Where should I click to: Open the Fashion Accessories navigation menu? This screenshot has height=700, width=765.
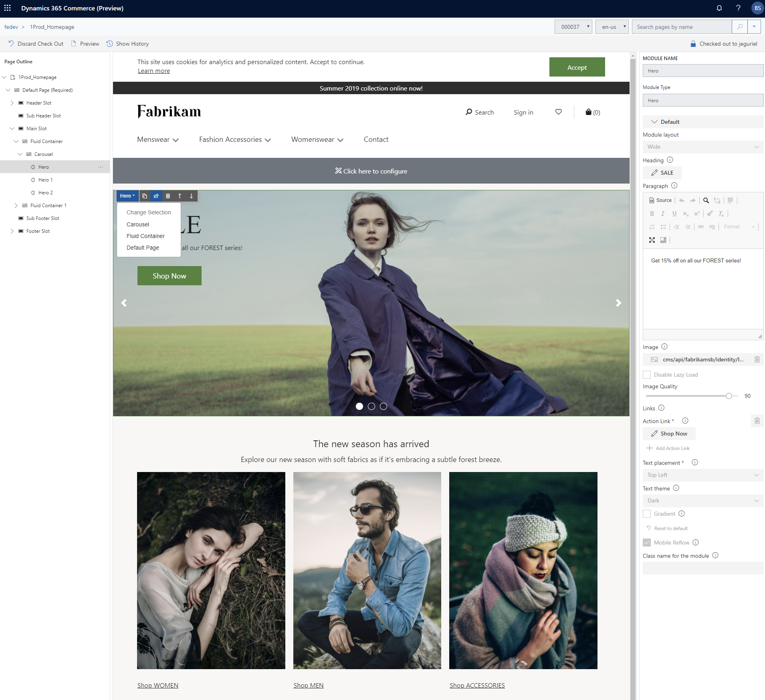point(235,139)
